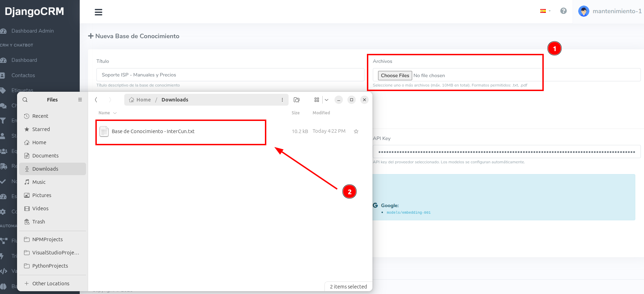
Task: Click the hamburger menu icon in CRM header
Action: (99, 12)
